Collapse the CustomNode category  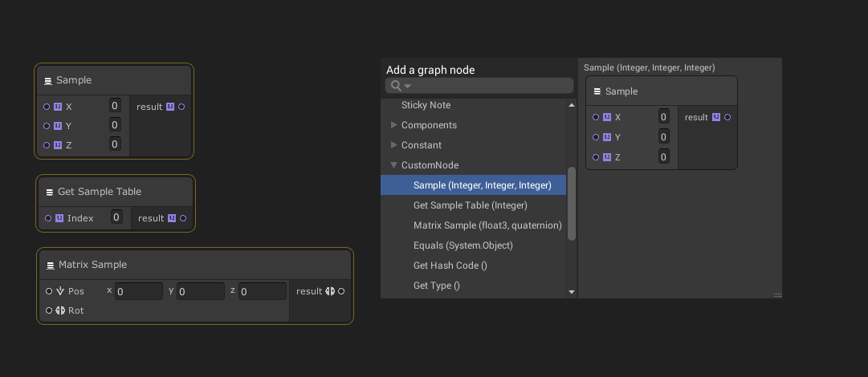pyautogui.click(x=393, y=165)
